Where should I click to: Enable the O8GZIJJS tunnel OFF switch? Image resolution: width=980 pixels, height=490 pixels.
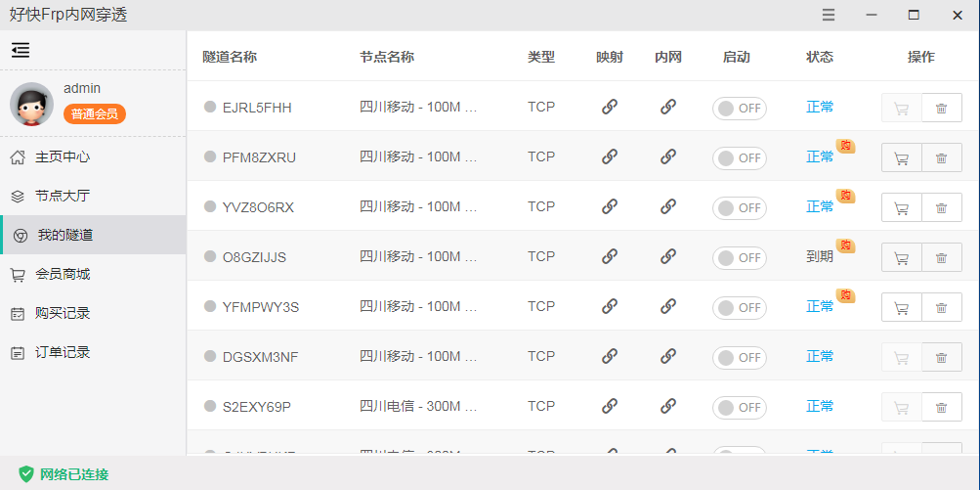[x=739, y=257]
